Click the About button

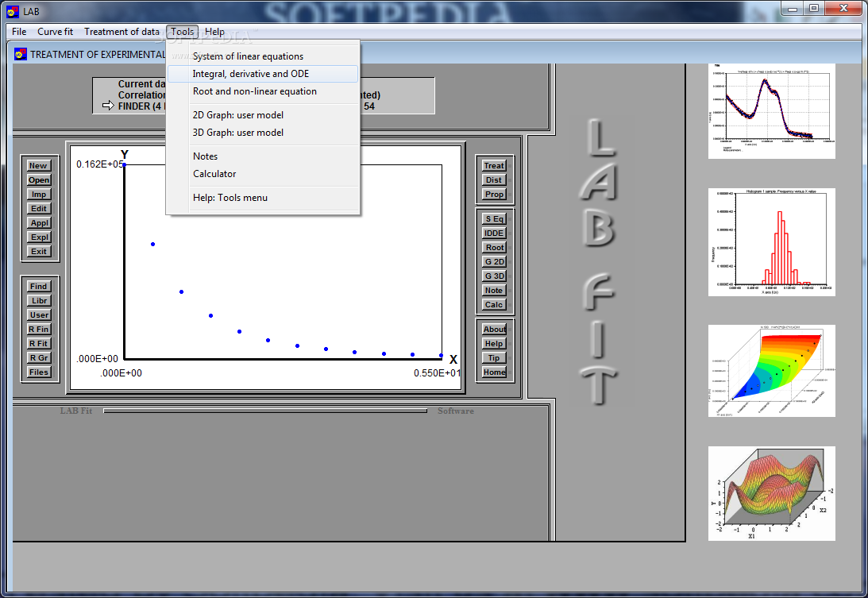pos(494,330)
